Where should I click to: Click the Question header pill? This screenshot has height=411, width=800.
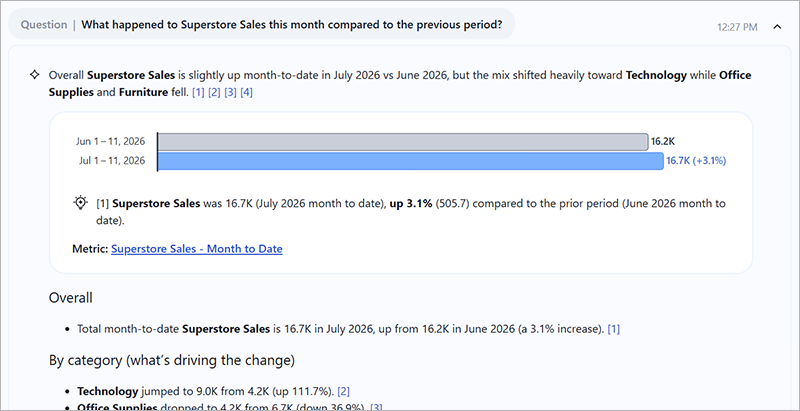click(261, 24)
